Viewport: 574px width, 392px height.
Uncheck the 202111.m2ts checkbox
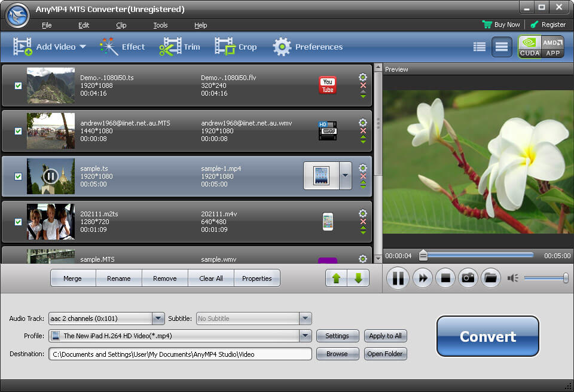(18, 222)
